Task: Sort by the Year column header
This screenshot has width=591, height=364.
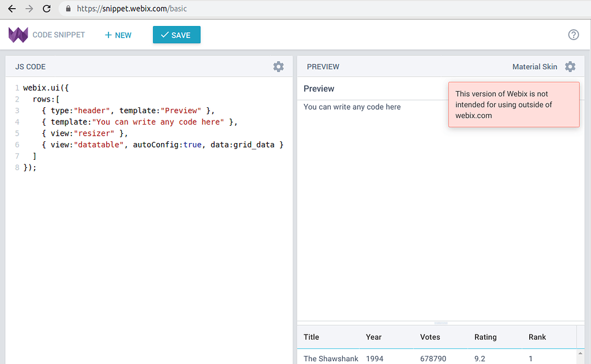Action: 386,337
